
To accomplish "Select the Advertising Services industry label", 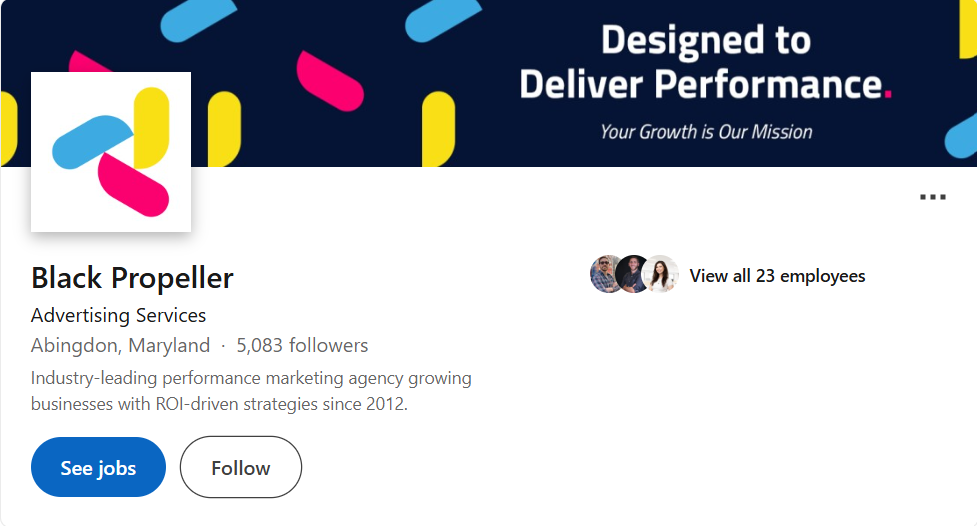I will pyautogui.click(x=118, y=315).
